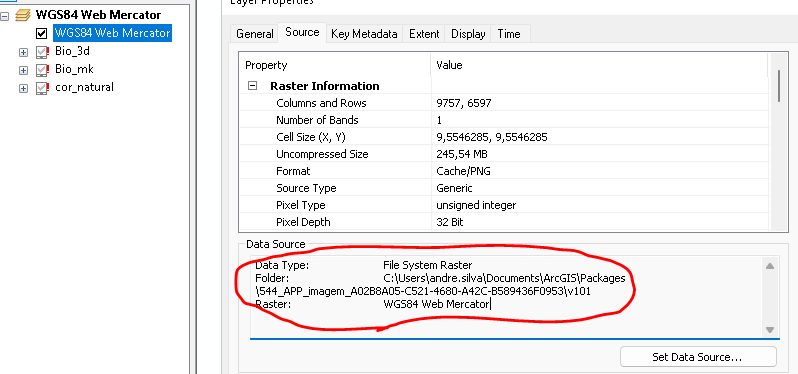The image size is (798, 374).
Task: Switch to the General tab
Action: pyautogui.click(x=254, y=34)
